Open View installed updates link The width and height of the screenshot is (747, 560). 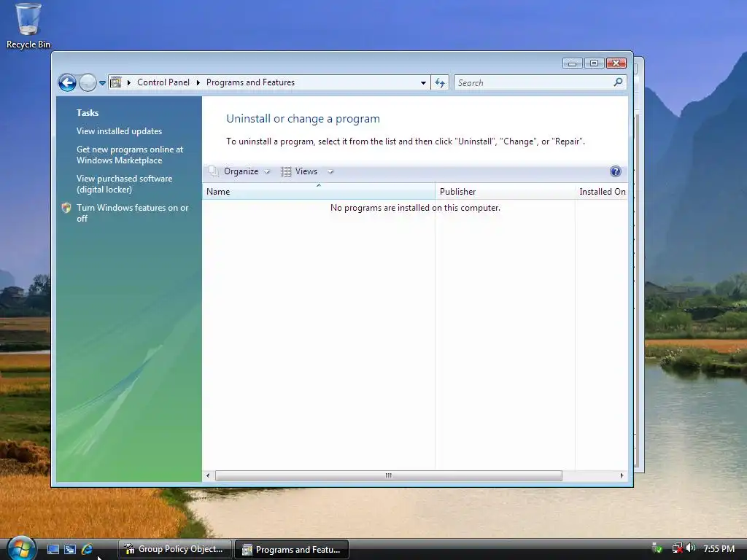(119, 131)
